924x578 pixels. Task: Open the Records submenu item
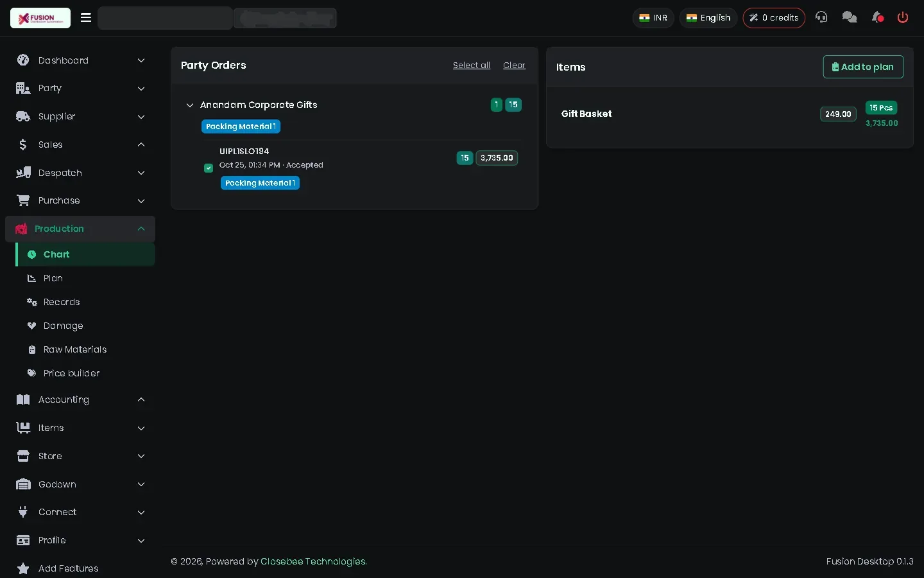click(x=85, y=302)
